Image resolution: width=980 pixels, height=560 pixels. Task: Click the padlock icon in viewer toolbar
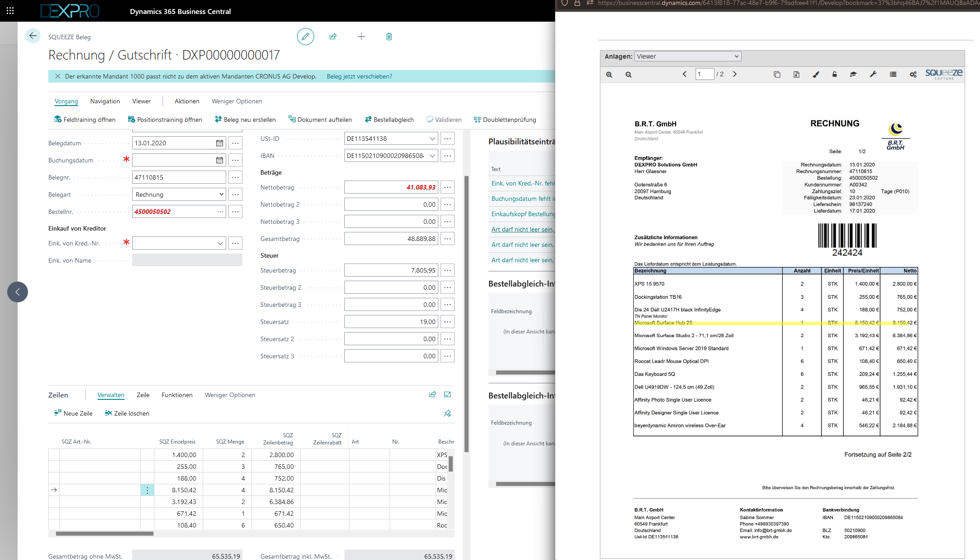coord(835,74)
